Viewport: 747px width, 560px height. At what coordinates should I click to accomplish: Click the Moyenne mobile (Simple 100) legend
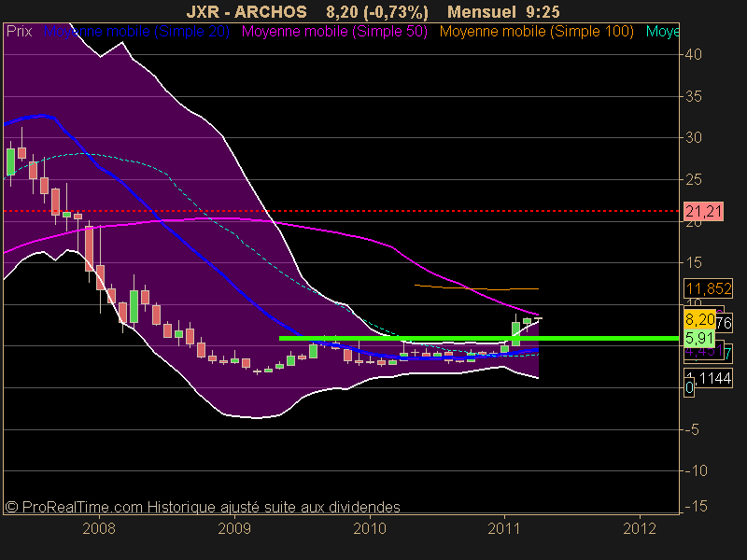point(536,32)
